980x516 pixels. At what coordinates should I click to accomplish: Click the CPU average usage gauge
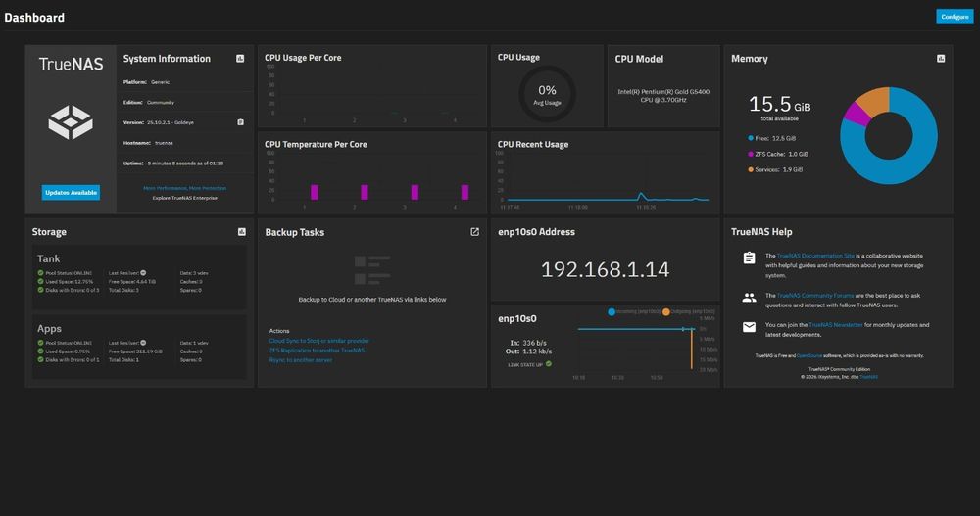click(547, 94)
